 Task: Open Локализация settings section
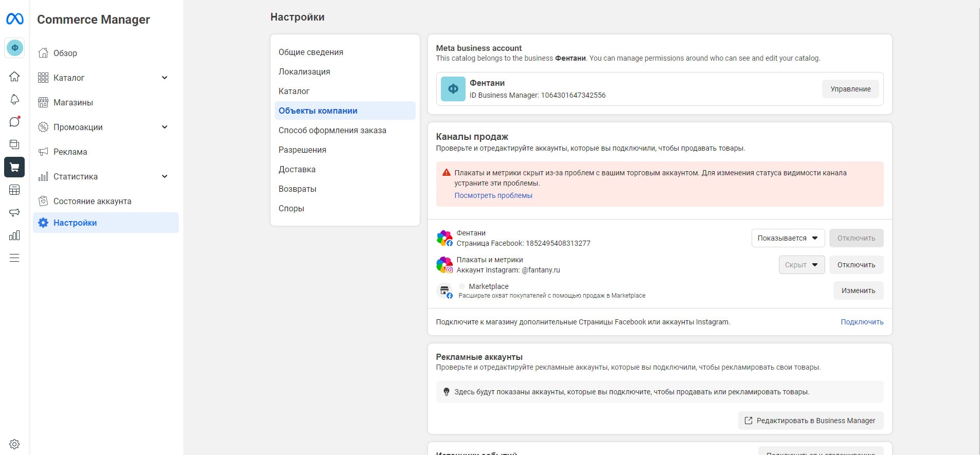click(345, 71)
